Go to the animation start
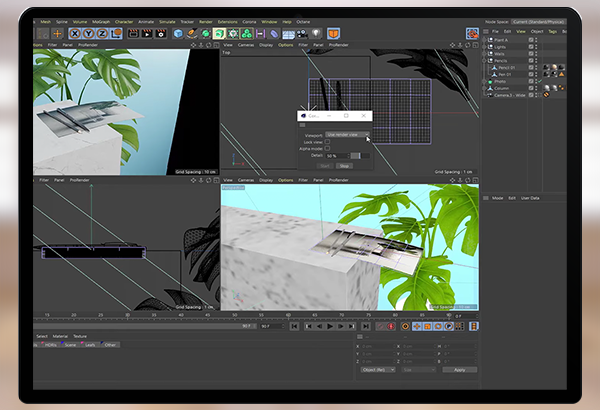The image size is (600, 410). pyautogui.click(x=294, y=326)
